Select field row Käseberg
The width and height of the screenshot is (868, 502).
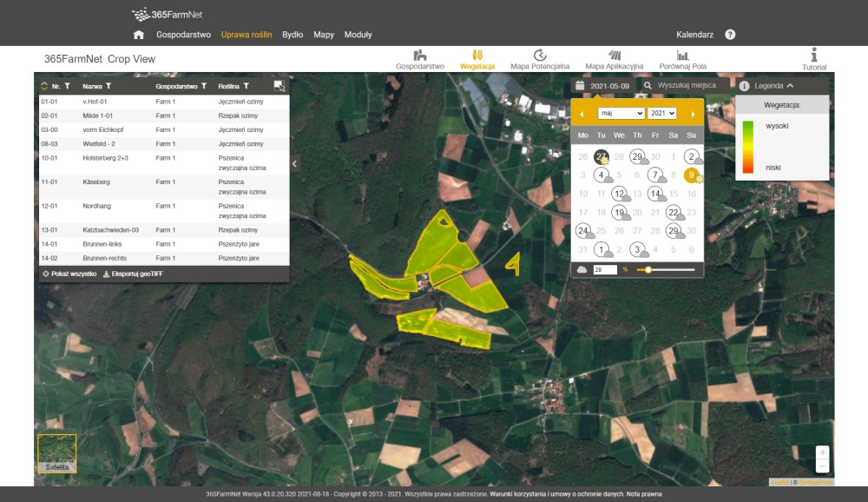point(164,187)
